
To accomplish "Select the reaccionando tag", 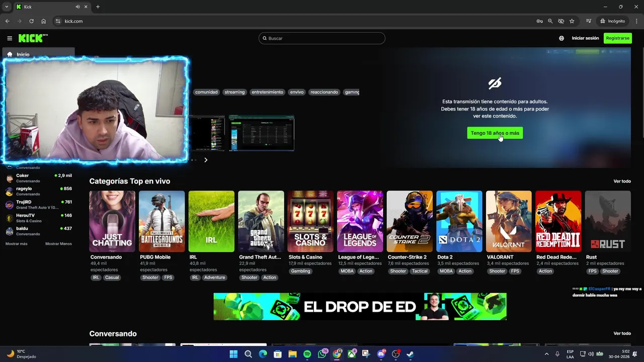I will coord(324,92).
